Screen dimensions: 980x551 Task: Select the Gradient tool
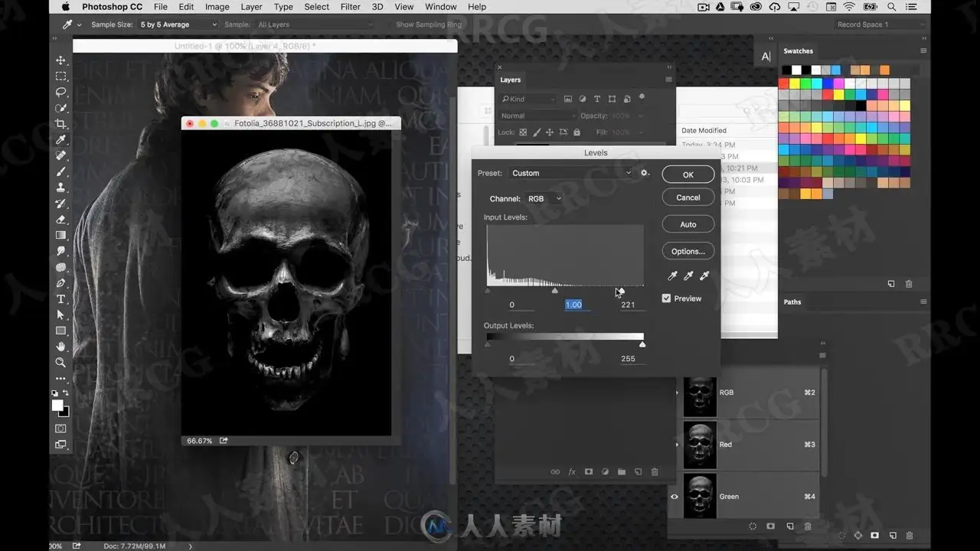[61, 235]
